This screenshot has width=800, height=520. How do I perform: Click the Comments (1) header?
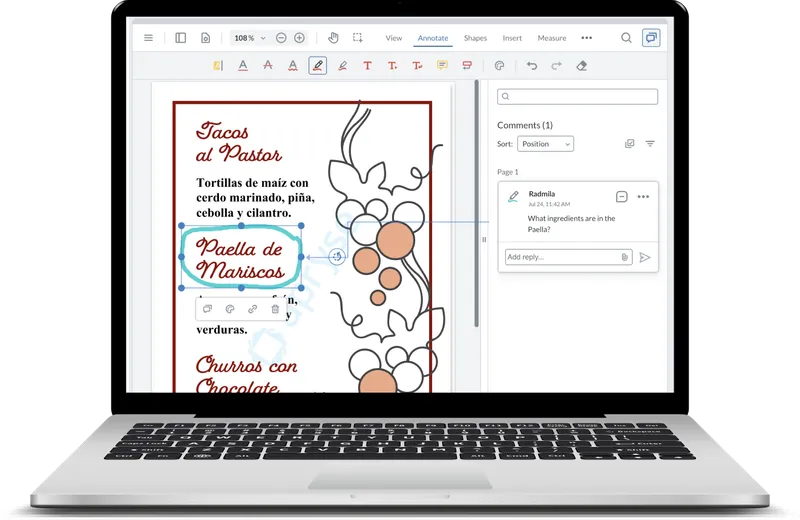tap(525, 125)
